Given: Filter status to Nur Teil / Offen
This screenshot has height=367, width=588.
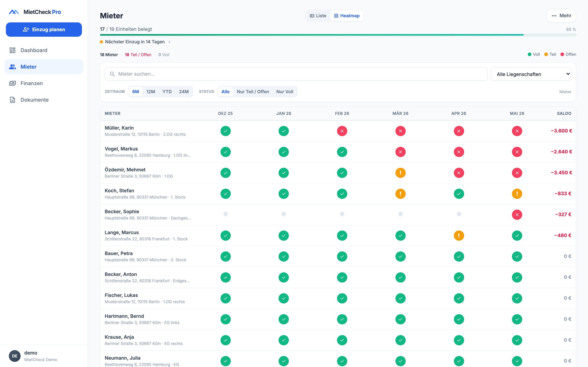Looking at the screenshot, I should (x=253, y=92).
